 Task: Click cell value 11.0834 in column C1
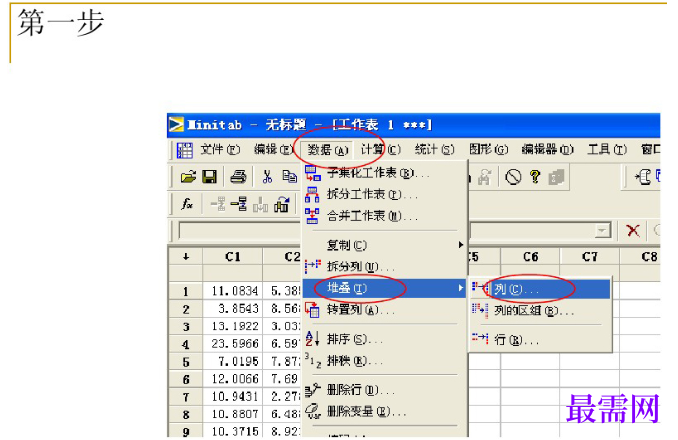235,291
